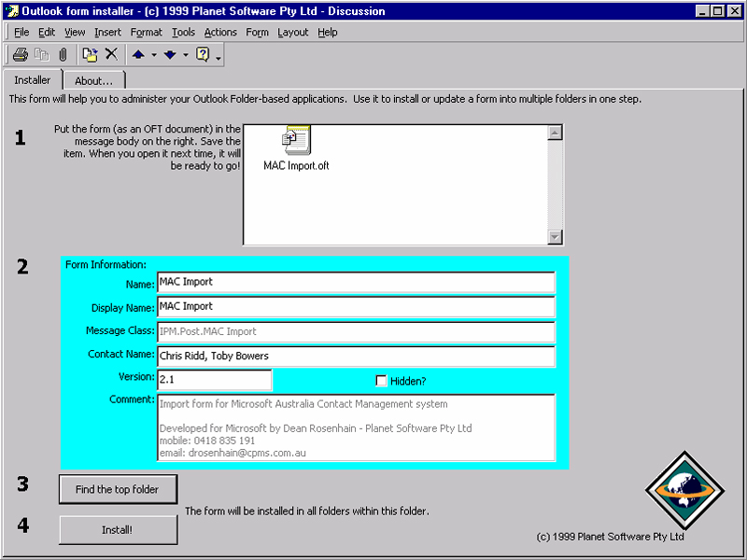
Task: Close the Outlook form installer window
Action: [735, 11]
